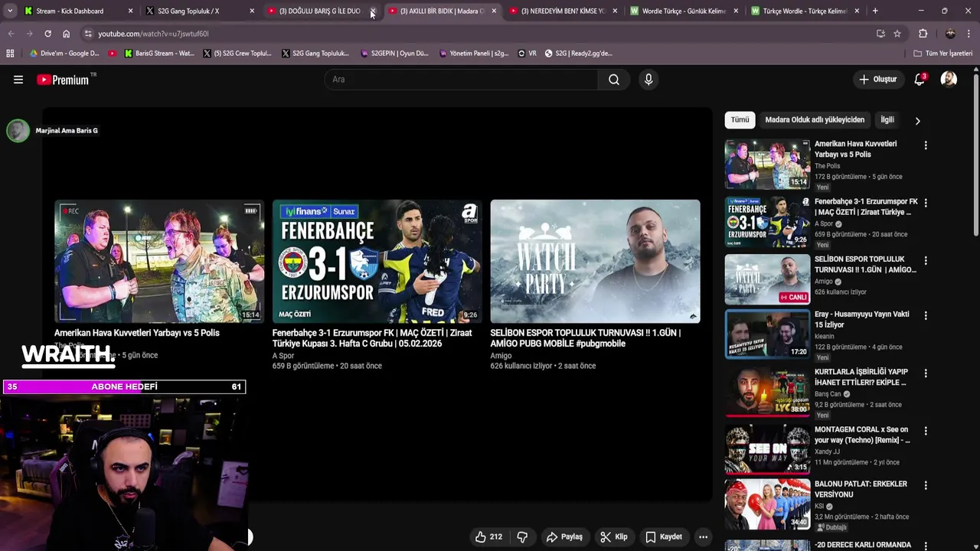Open Yönetim Paneli | s2g bookmark

click(x=473, y=54)
